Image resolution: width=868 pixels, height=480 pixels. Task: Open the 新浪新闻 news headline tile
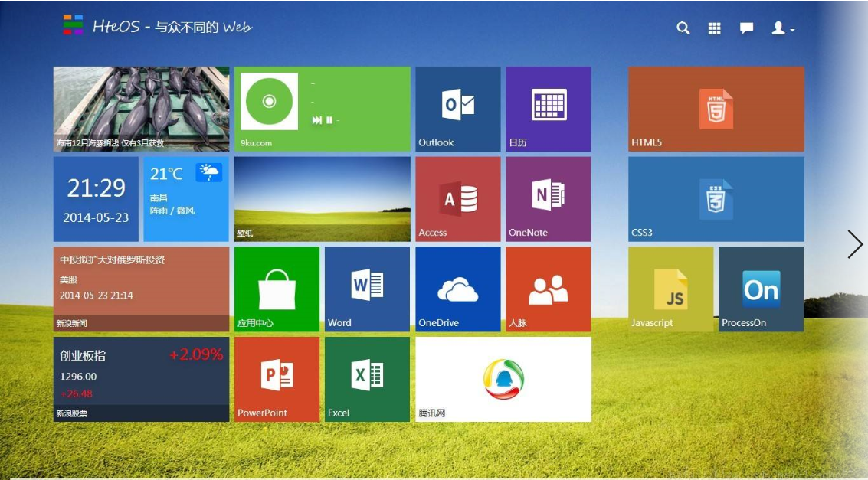coord(141,289)
